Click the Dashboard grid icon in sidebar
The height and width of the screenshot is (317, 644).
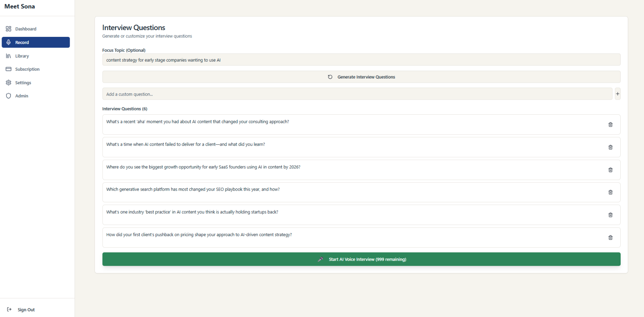tap(8, 29)
